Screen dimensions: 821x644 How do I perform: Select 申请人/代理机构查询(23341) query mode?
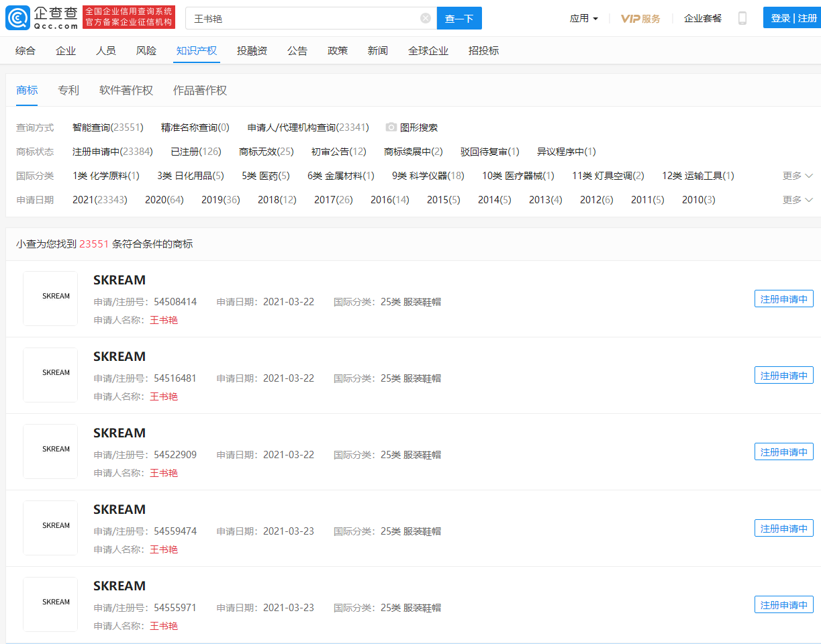tap(308, 127)
